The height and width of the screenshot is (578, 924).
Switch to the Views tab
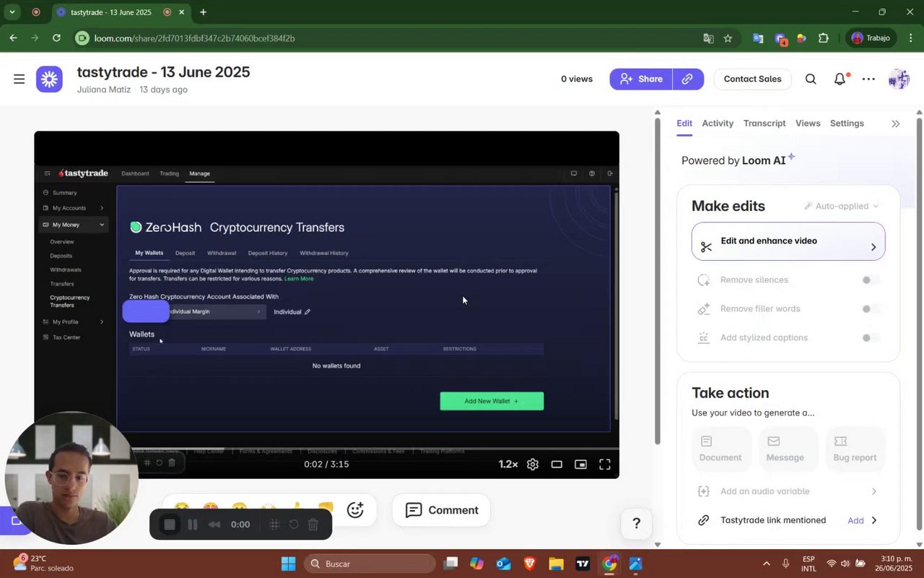pyautogui.click(x=808, y=124)
